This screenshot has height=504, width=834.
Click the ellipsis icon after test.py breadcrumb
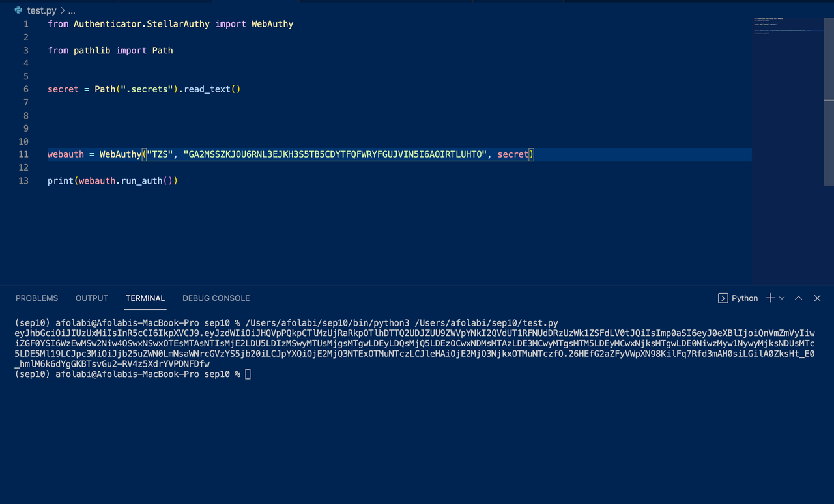point(70,10)
